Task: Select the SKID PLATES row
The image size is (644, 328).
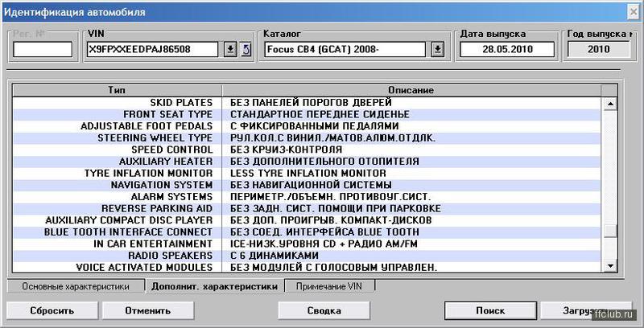Action: pyautogui.click(x=307, y=103)
